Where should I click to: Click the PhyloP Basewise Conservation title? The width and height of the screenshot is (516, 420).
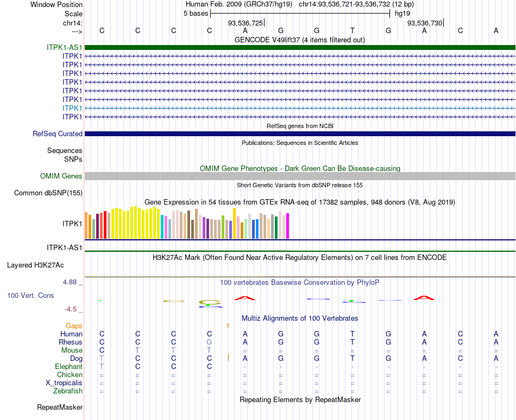click(x=300, y=282)
